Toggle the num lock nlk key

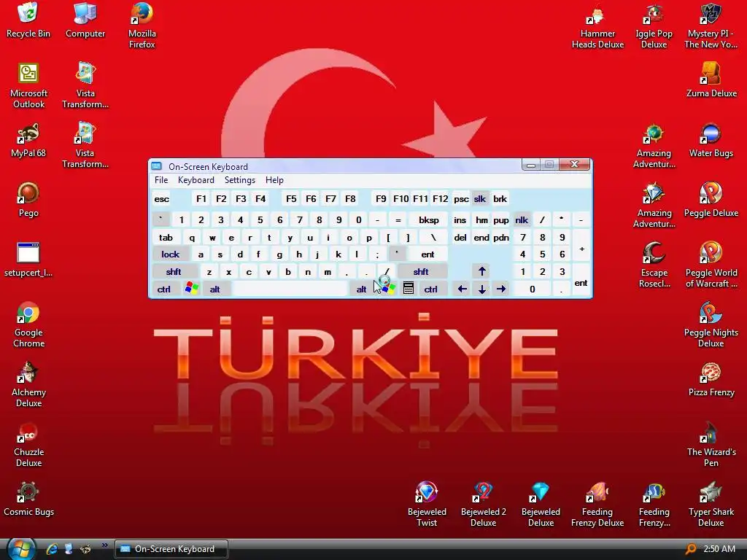point(522,220)
